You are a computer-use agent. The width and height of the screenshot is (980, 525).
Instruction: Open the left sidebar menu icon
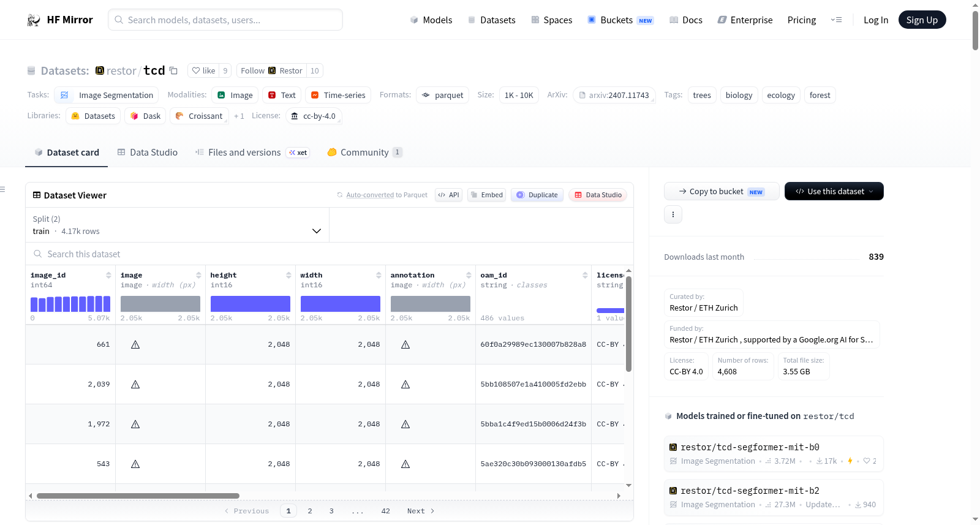[3, 189]
